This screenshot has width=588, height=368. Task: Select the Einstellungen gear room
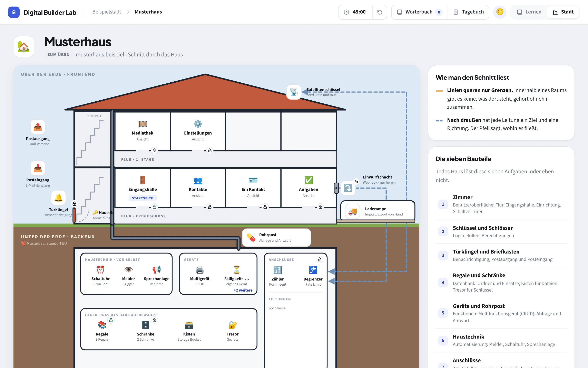coord(198,131)
